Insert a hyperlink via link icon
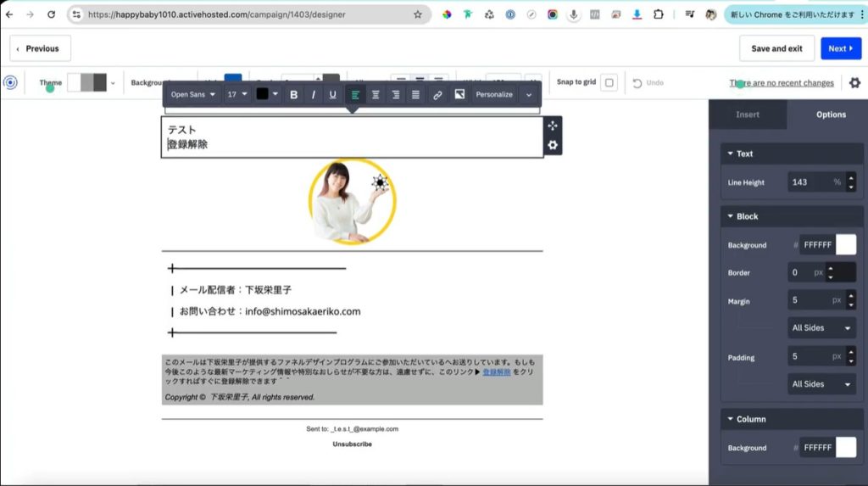868x486 pixels. point(437,95)
